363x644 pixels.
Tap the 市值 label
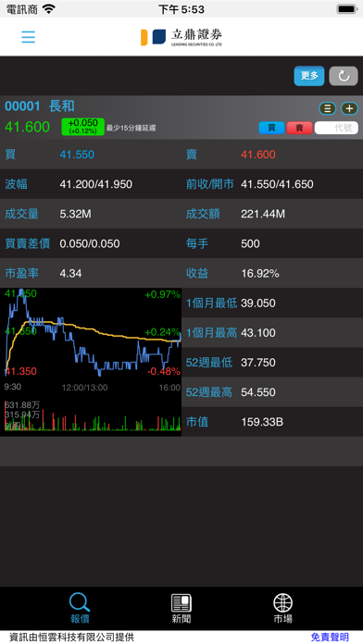tap(197, 422)
